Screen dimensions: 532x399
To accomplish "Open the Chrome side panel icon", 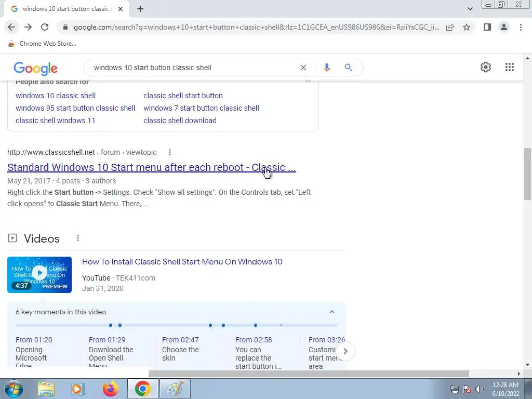I will 487,27.
